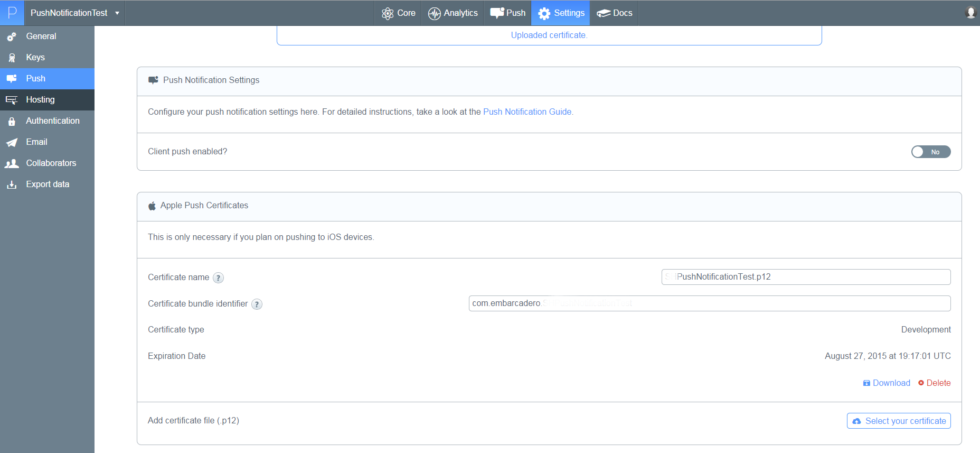
Task: Open the Push tab in top navigation
Action: [508, 13]
